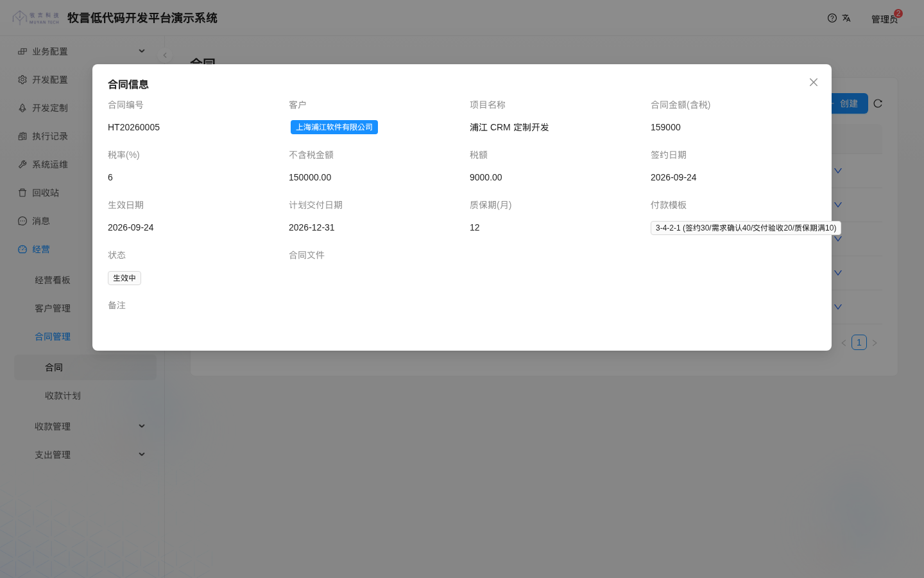Click the 系统运维 wrench icon

pos(22,164)
